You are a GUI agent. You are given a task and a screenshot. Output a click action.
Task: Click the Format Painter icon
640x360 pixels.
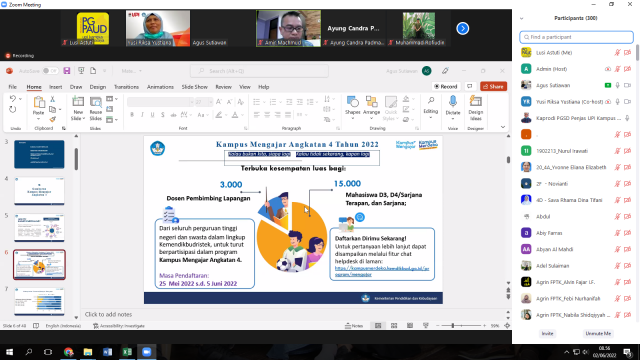52,119
